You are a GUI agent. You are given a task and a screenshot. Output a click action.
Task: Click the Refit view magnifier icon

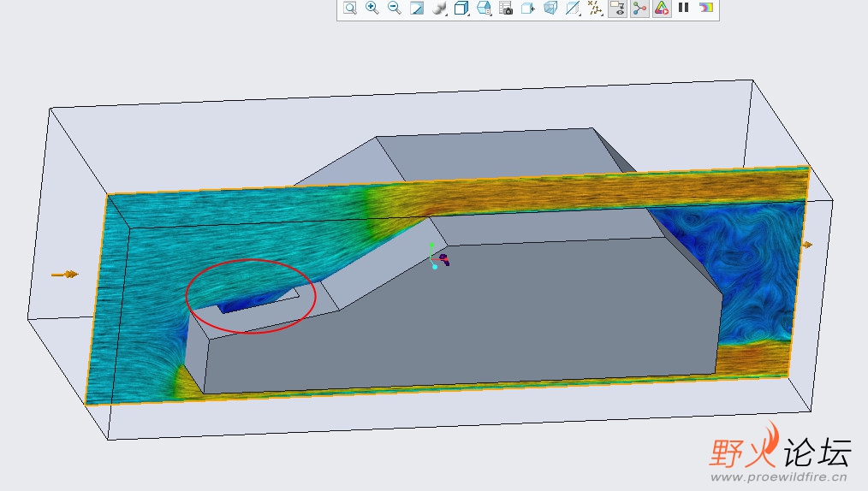(350, 8)
